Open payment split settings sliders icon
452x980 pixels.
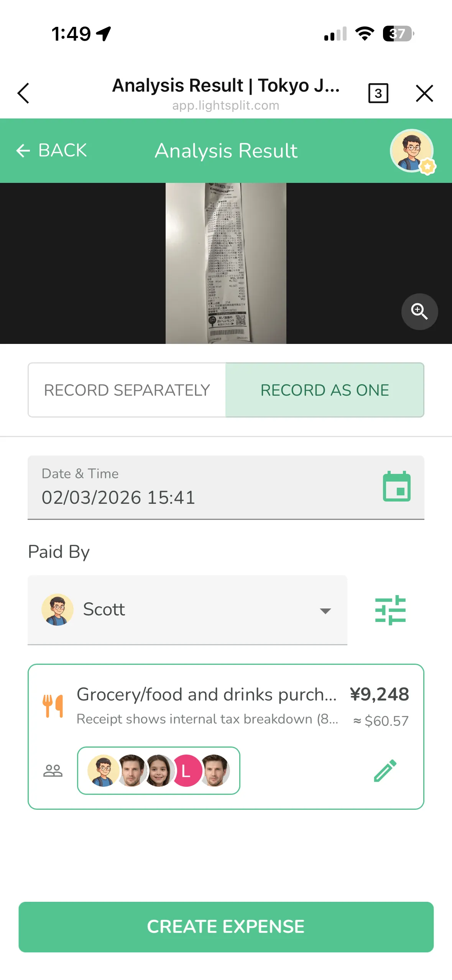390,610
